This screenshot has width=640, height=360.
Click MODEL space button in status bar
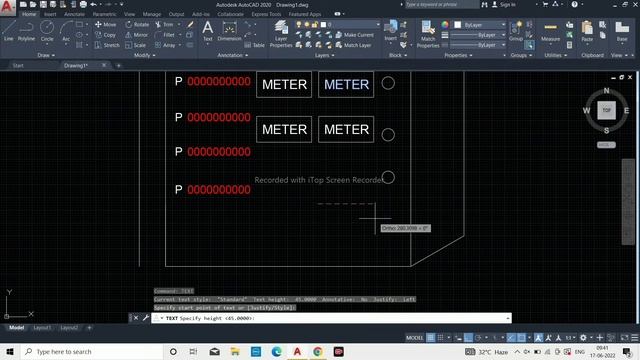(x=414, y=338)
